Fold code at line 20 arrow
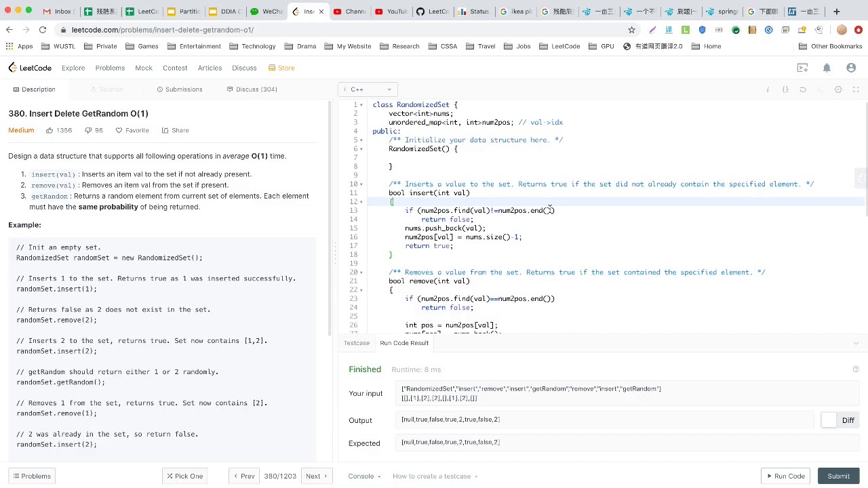This screenshot has height=488, width=868. point(361,272)
